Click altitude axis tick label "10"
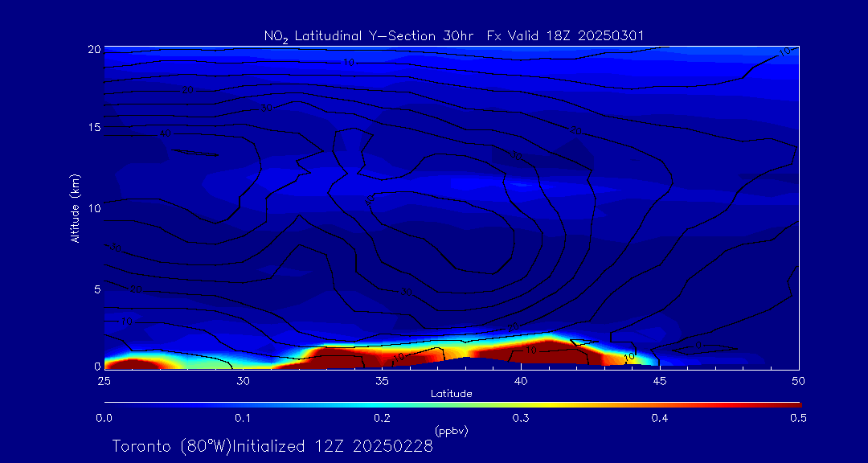The image size is (868, 463). coord(95,208)
